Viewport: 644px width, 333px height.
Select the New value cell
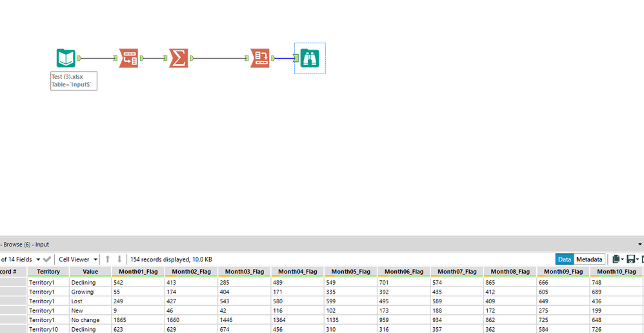click(90, 310)
